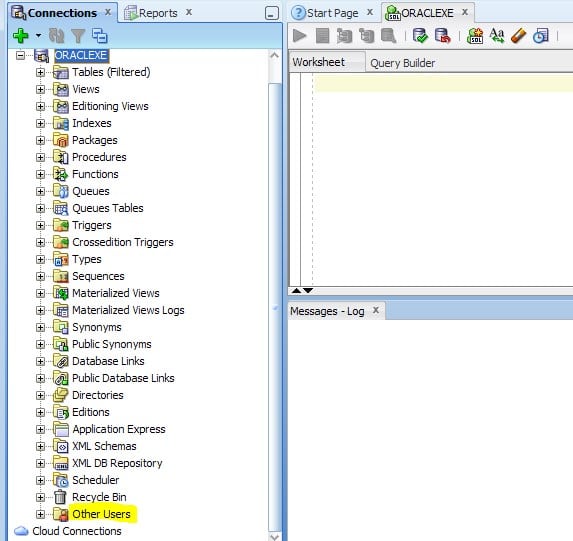The image size is (573, 541).
Task: Select the ORACLEXE connection in tree
Action: coord(81,55)
